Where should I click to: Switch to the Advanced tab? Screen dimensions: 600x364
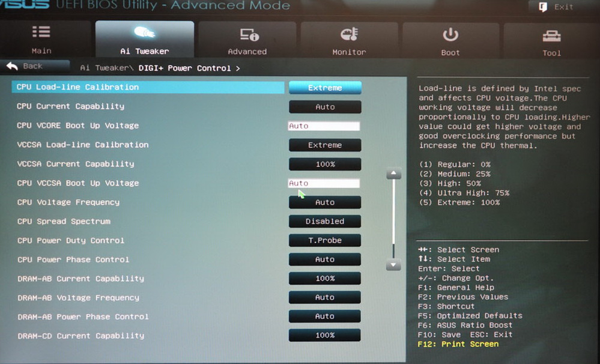[x=247, y=40]
